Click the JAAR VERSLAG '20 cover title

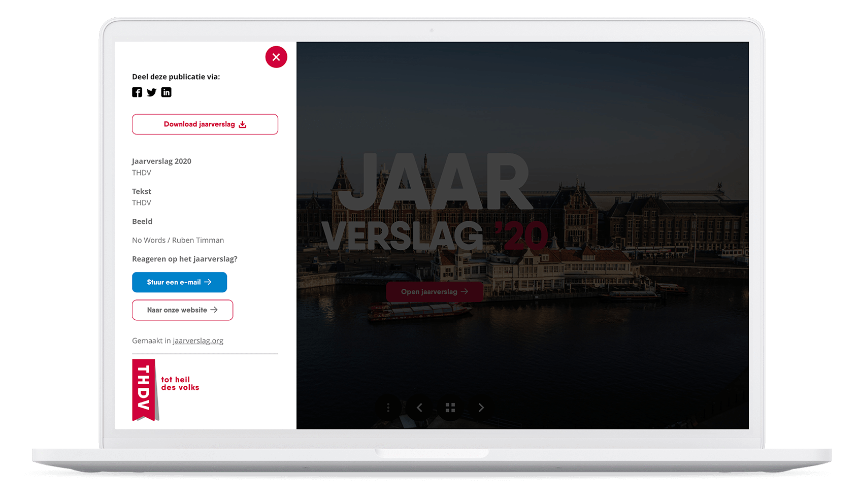435,203
